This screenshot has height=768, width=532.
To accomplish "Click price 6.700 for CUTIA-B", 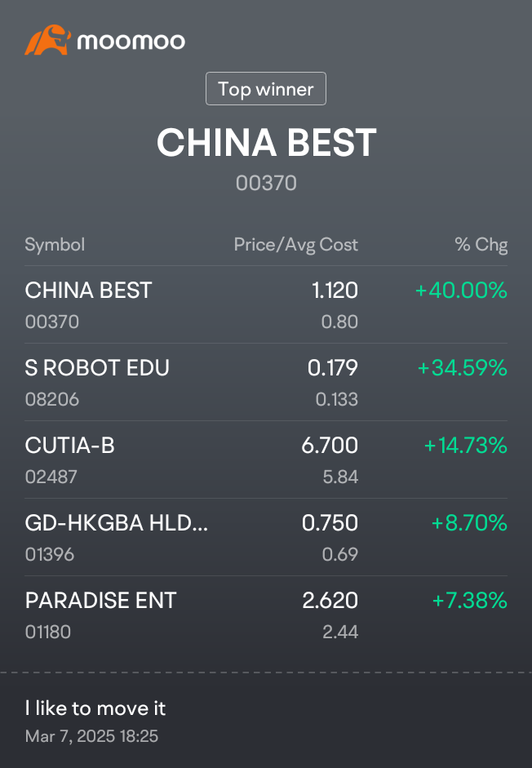I will (330, 446).
